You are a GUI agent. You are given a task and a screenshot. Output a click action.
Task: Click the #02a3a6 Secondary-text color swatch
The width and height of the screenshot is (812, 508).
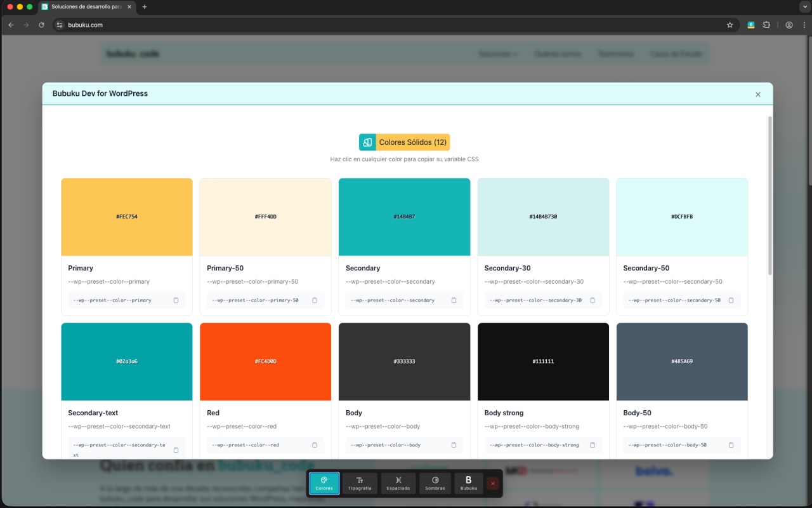point(127,362)
